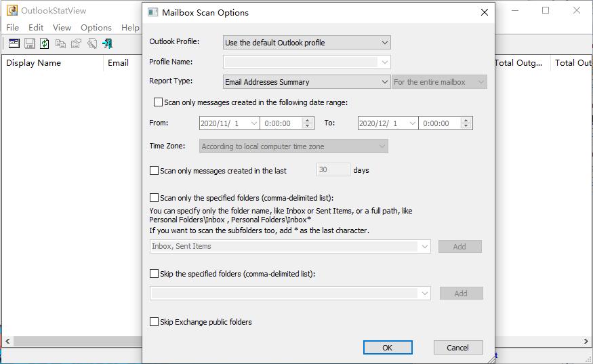Open the Options menu
The width and height of the screenshot is (593, 364).
click(x=96, y=28)
